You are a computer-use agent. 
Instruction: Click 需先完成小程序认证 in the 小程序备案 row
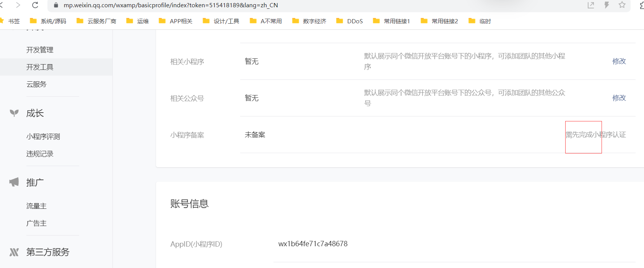(x=596, y=134)
